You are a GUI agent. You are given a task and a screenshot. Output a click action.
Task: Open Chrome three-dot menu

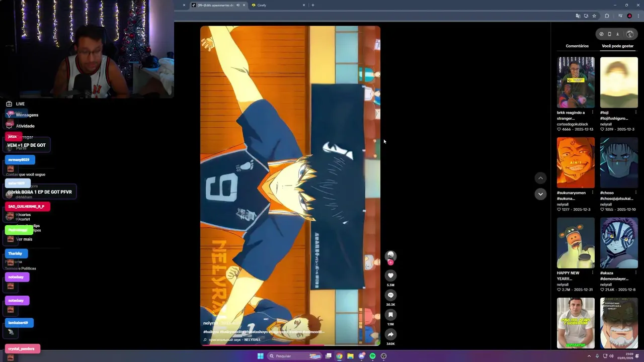638,16
